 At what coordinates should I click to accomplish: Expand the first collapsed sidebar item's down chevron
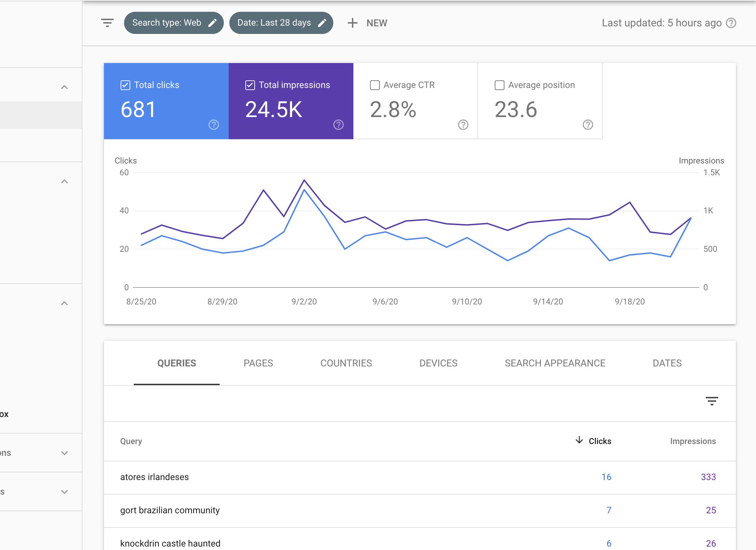click(x=64, y=452)
